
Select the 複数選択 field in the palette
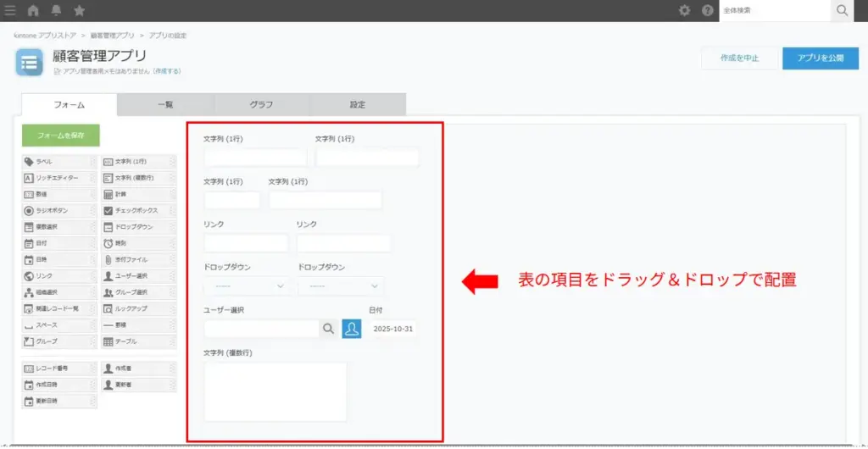point(60,227)
